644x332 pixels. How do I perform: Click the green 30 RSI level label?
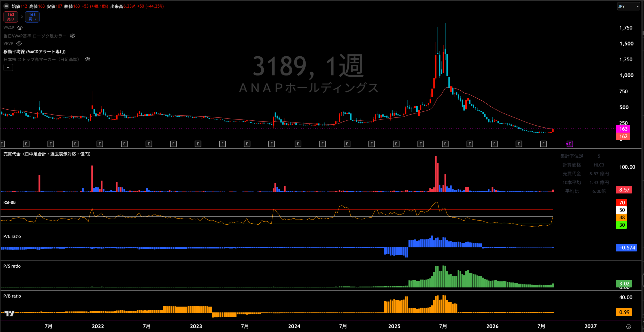pos(622,225)
